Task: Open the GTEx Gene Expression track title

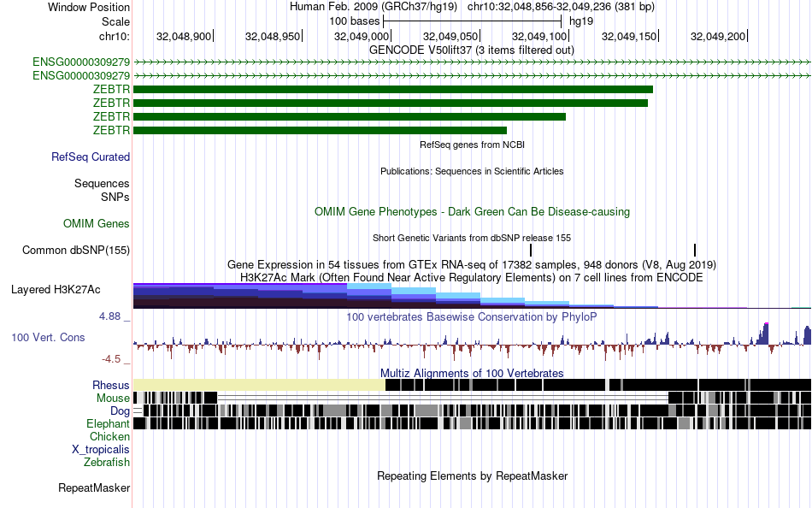Action: click(472, 265)
